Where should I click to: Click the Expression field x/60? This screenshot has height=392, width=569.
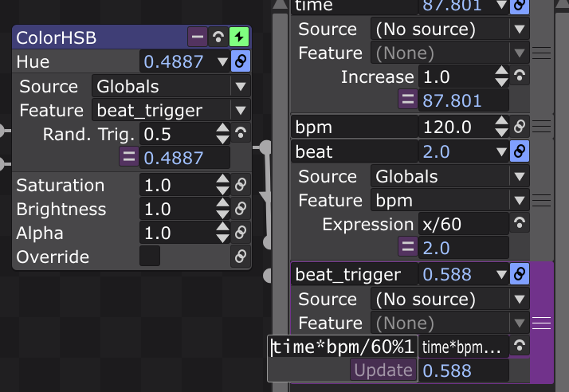(463, 225)
